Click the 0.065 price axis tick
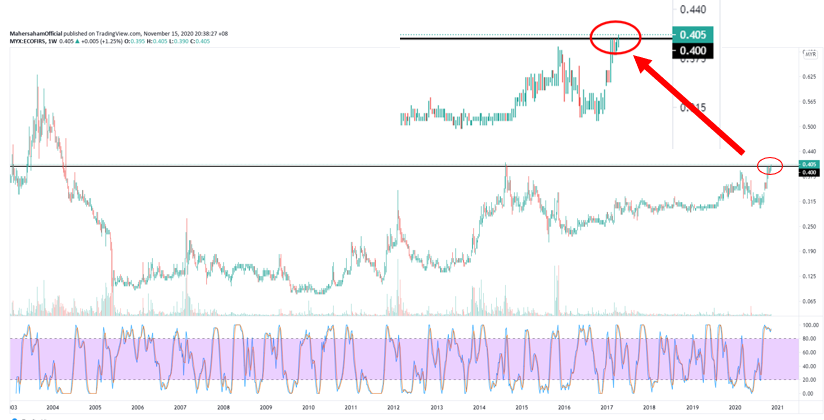 click(807, 302)
